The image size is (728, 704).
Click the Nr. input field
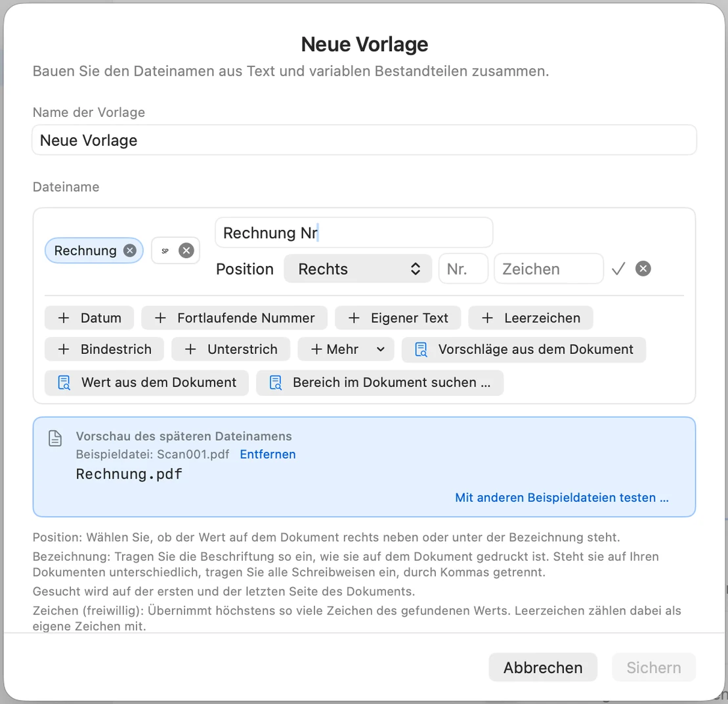click(463, 269)
